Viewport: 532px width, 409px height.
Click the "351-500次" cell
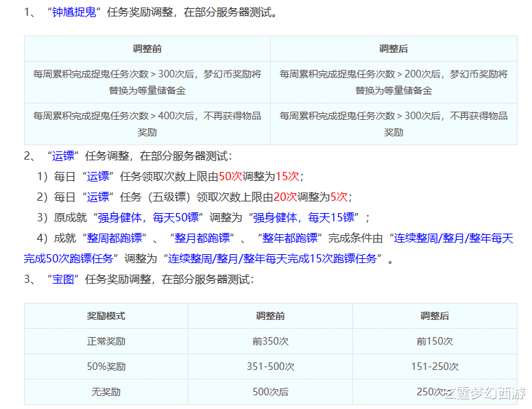coord(270,367)
